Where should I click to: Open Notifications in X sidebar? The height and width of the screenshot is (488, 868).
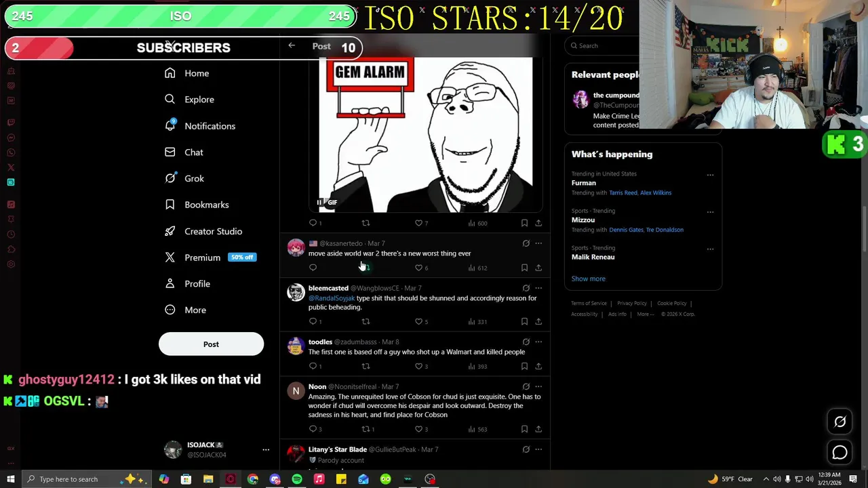coord(200,126)
